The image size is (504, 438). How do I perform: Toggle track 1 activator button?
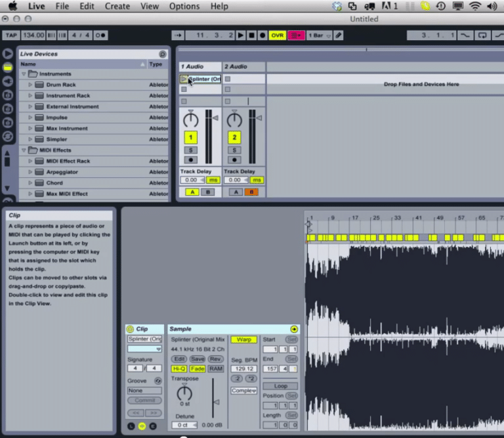click(190, 138)
